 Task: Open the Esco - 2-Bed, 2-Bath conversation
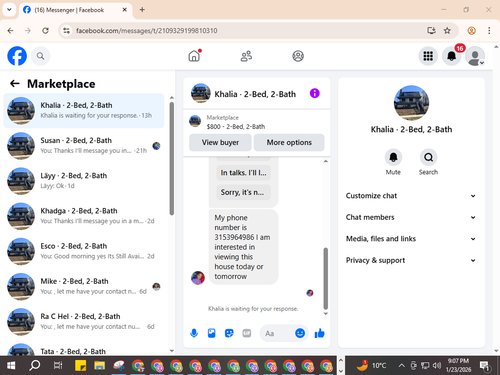[x=84, y=251]
